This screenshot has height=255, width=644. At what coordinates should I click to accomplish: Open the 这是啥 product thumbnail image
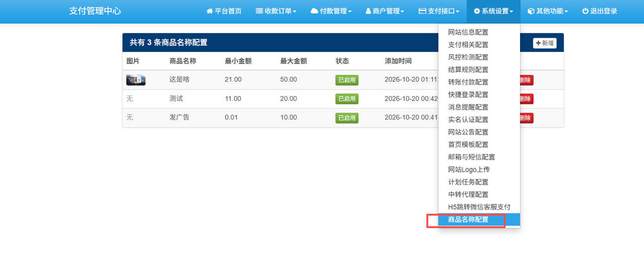click(136, 79)
